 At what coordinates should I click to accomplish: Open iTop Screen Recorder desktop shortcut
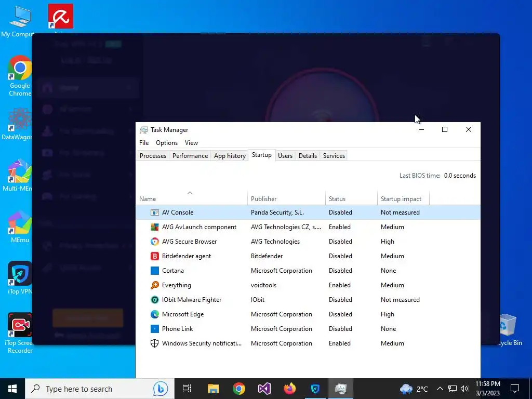tap(20, 333)
